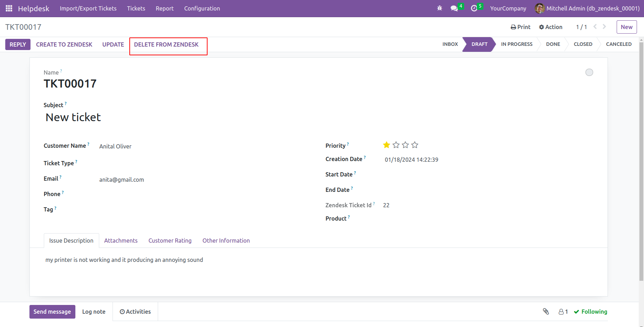Screen dimensions: 644x327
Task: Open the Configuration menu
Action: 202,8
